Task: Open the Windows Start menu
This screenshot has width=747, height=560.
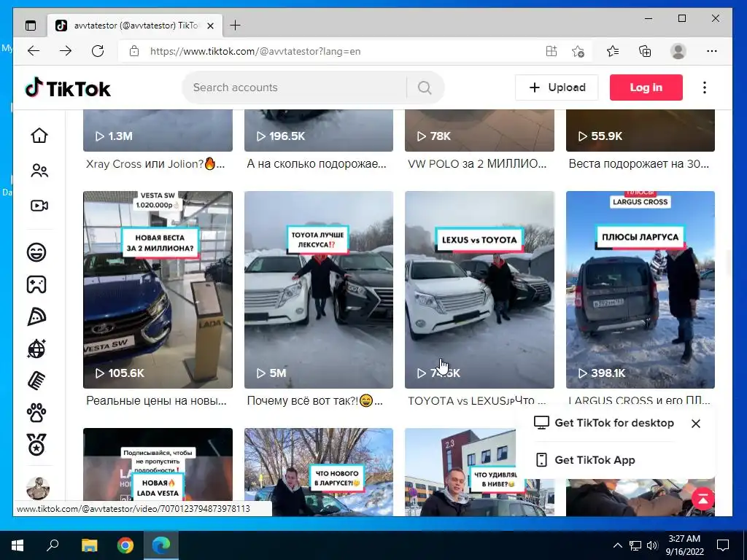Action: (x=18, y=545)
